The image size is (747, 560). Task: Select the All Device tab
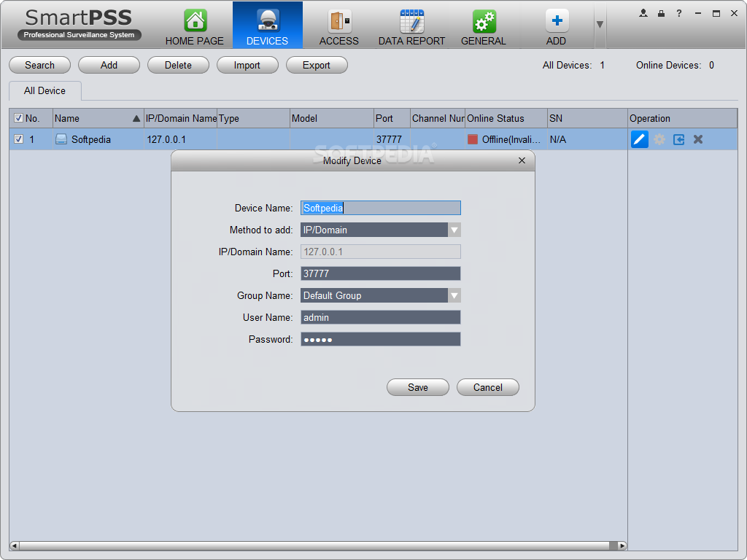(44, 91)
